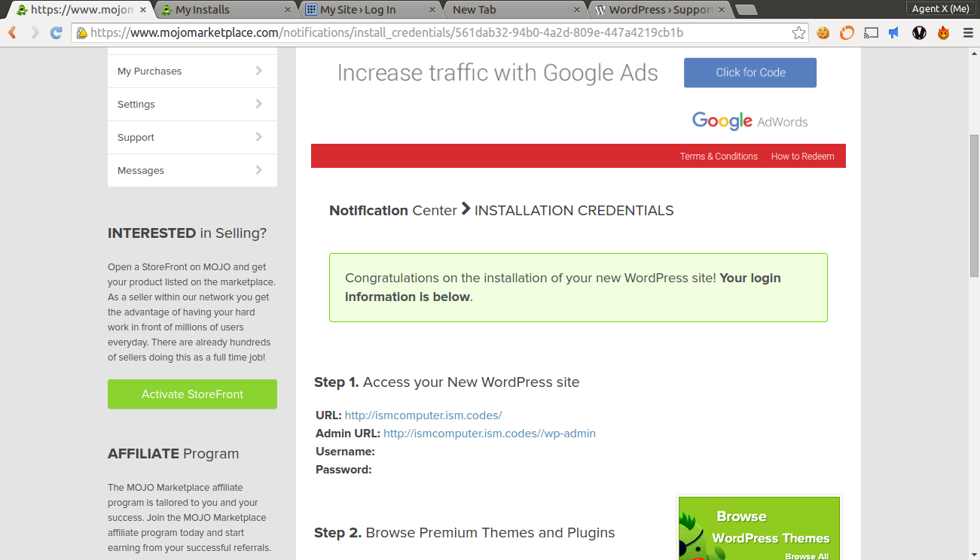Click the Activate StoreFront button
This screenshot has height=560, width=980.
click(192, 394)
